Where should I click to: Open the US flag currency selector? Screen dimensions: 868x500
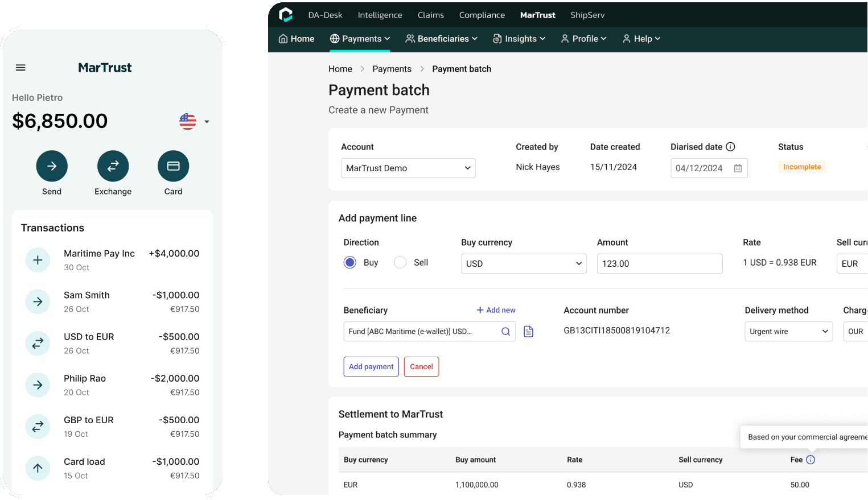coord(188,121)
